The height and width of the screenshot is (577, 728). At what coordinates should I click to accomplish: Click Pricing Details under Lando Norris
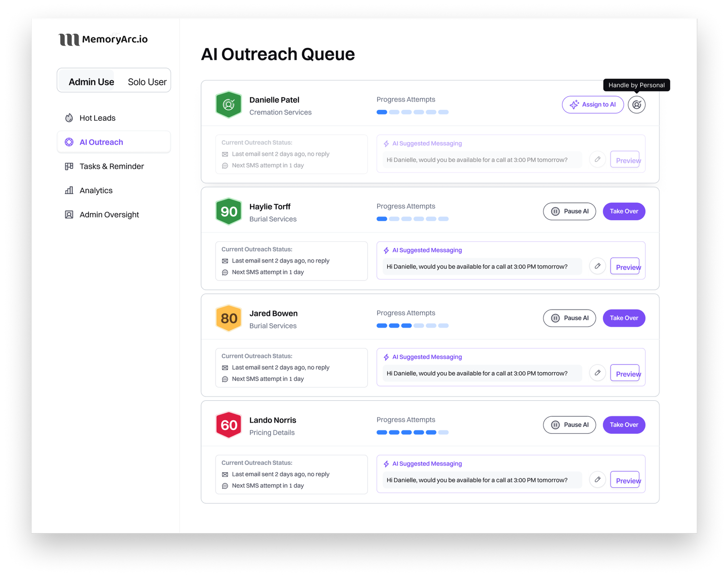point(272,433)
